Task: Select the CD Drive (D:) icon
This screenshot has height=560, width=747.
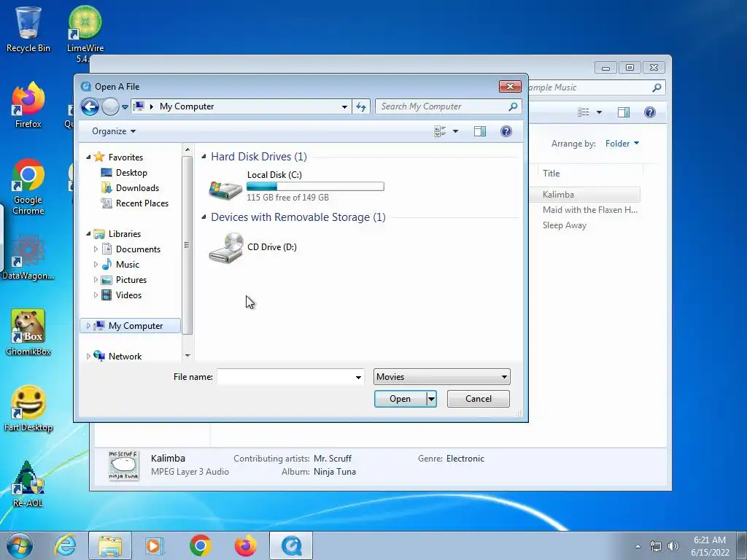Action: (x=226, y=248)
